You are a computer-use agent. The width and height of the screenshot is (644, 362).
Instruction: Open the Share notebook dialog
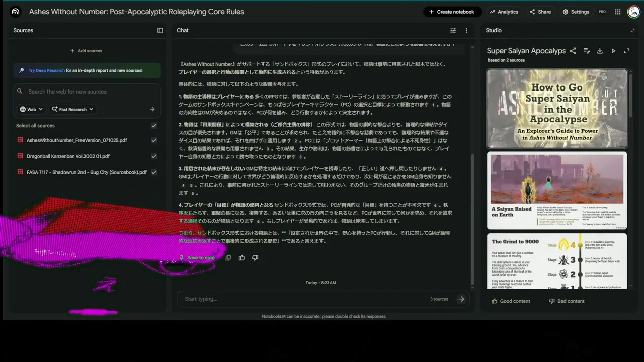540,12
